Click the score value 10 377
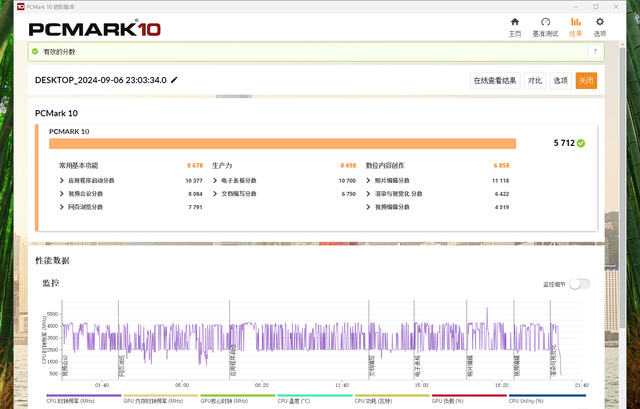 [x=194, y=180]
